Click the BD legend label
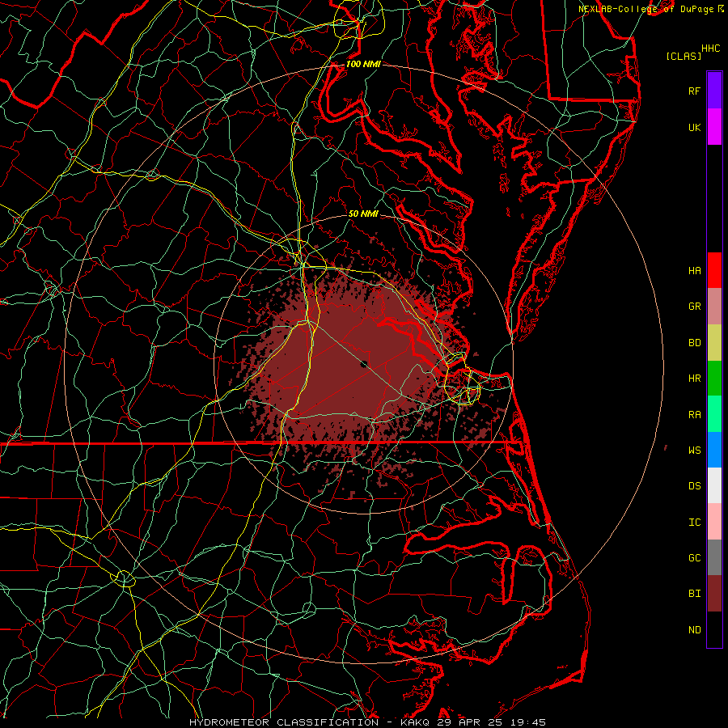 click(694, 343)
